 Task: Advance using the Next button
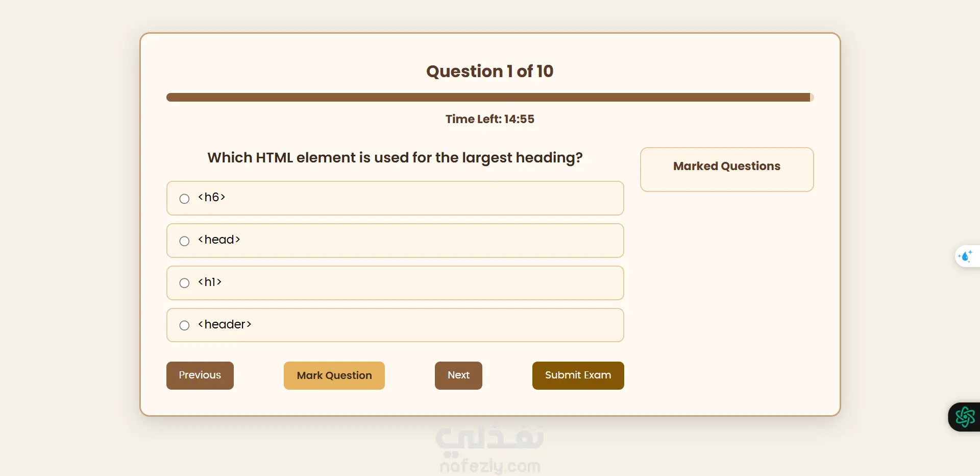click(458, 375)
